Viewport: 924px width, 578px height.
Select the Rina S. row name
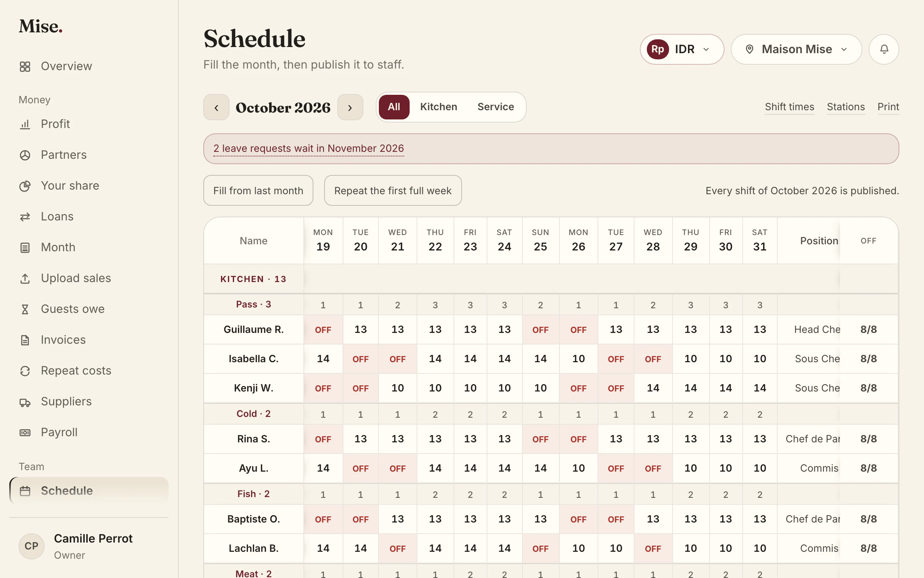click(x=253, y=439)
